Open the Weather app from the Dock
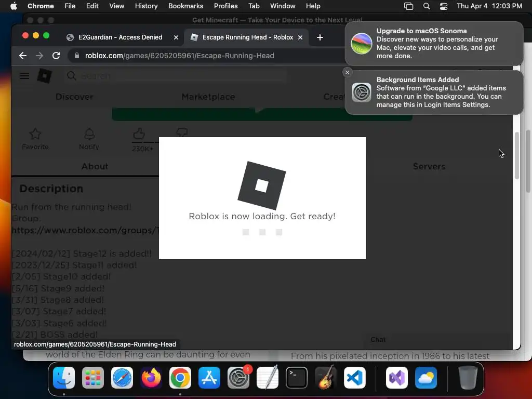Image resolution: width=532 pixels, height=399 pixels. [426, 378]
